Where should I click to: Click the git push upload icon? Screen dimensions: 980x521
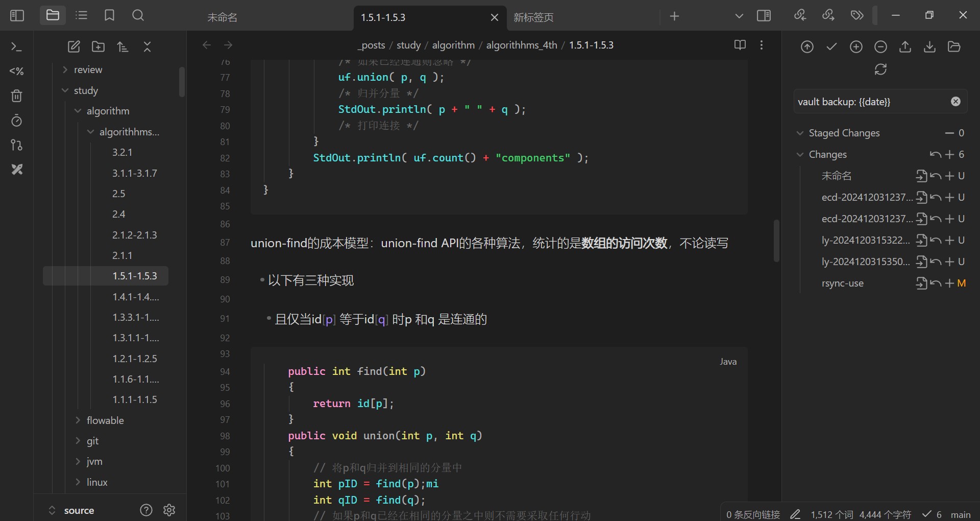pos(905,47)
